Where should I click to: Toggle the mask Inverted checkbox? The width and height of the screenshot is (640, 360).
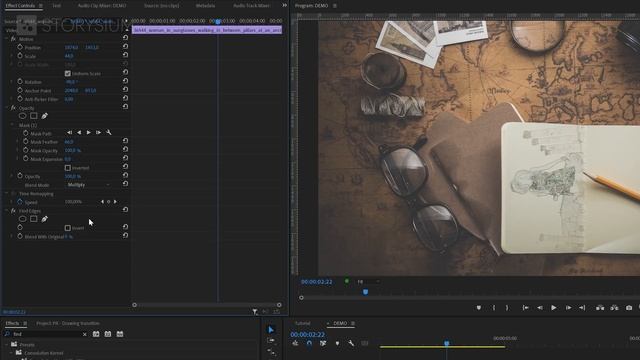point(68,167)
